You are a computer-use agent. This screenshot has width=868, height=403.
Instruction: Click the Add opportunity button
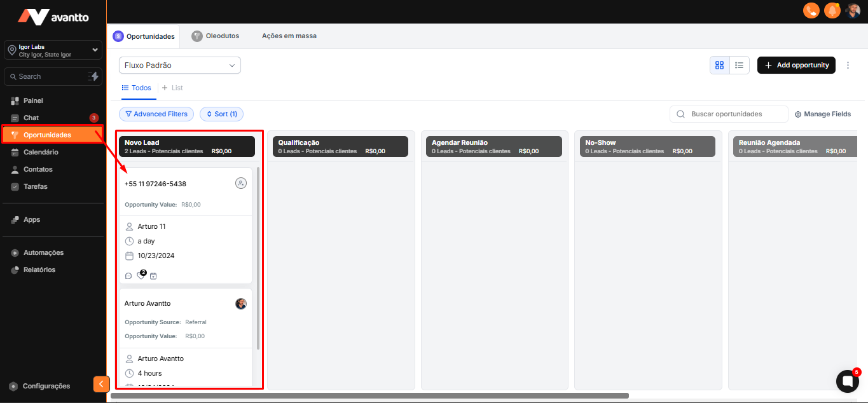click(796, 65)
